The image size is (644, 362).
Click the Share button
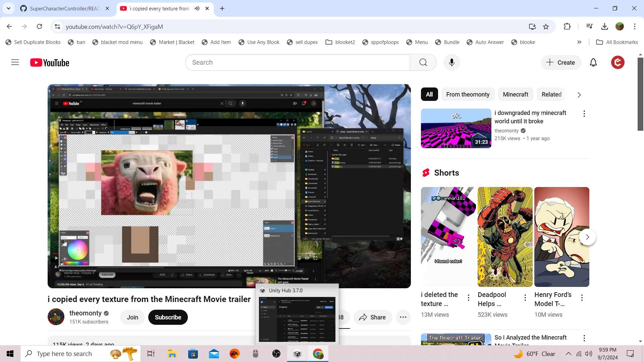tap(372, 317)
